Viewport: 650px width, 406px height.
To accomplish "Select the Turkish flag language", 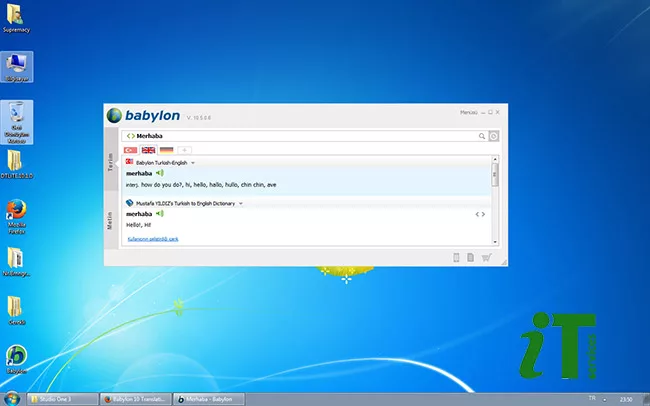I will coord(130,150).
